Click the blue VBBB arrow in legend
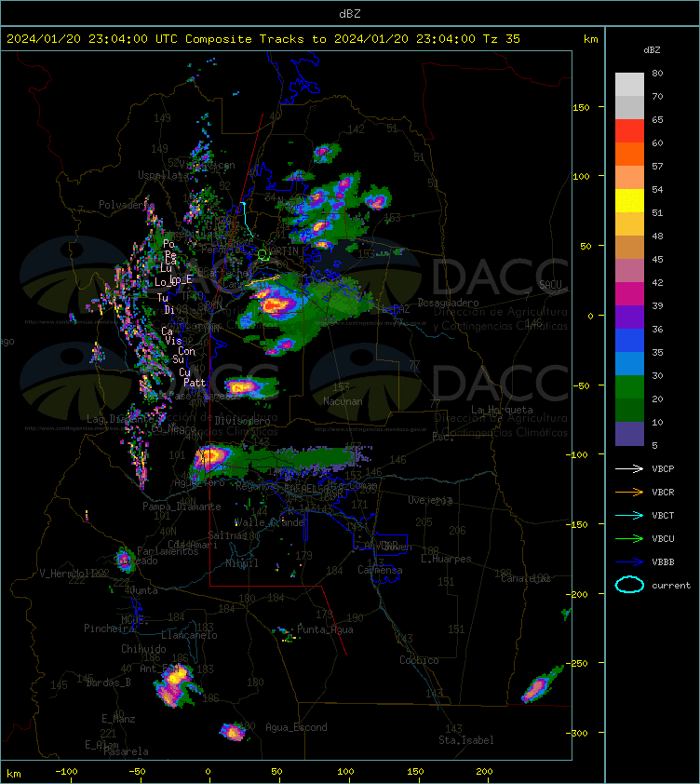 point(629,562)
